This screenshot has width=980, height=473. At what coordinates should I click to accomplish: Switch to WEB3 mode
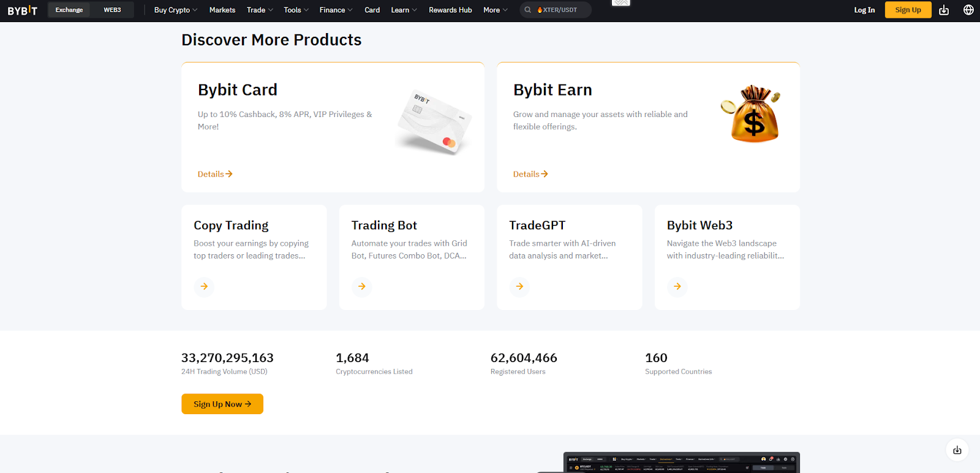112,10
